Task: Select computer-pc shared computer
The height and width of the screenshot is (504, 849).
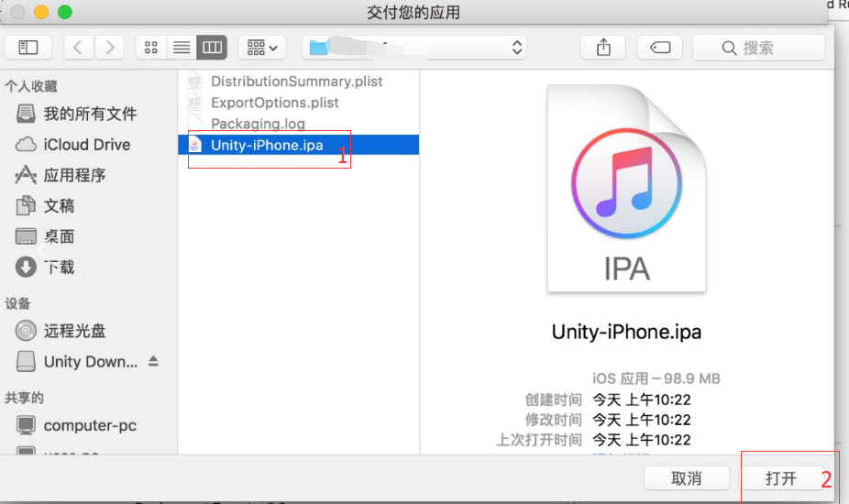Action: tap(89, 425)
